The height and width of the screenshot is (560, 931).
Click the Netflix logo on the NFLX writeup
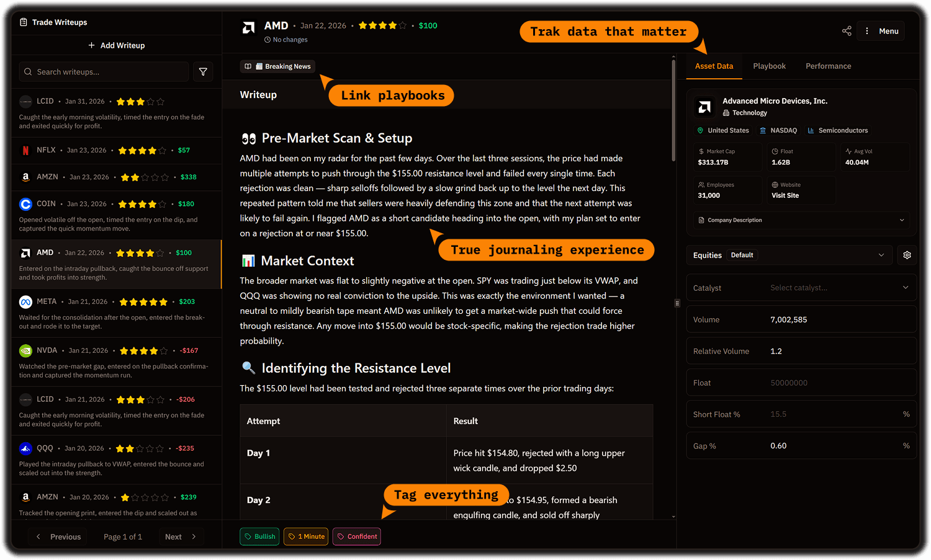coord(25,149)
